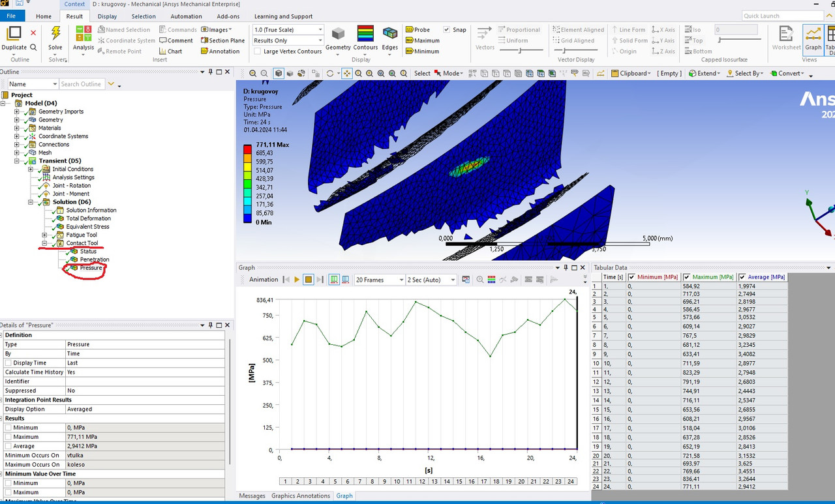
Task: Collapse the Transient (D5) tree node
Action: point(17,161)
